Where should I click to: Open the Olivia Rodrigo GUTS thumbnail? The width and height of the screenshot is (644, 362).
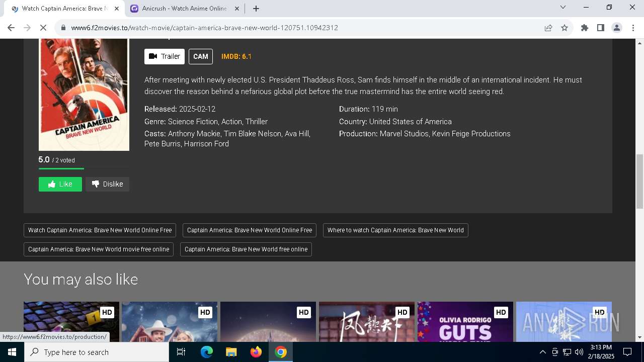click(465, 322)
